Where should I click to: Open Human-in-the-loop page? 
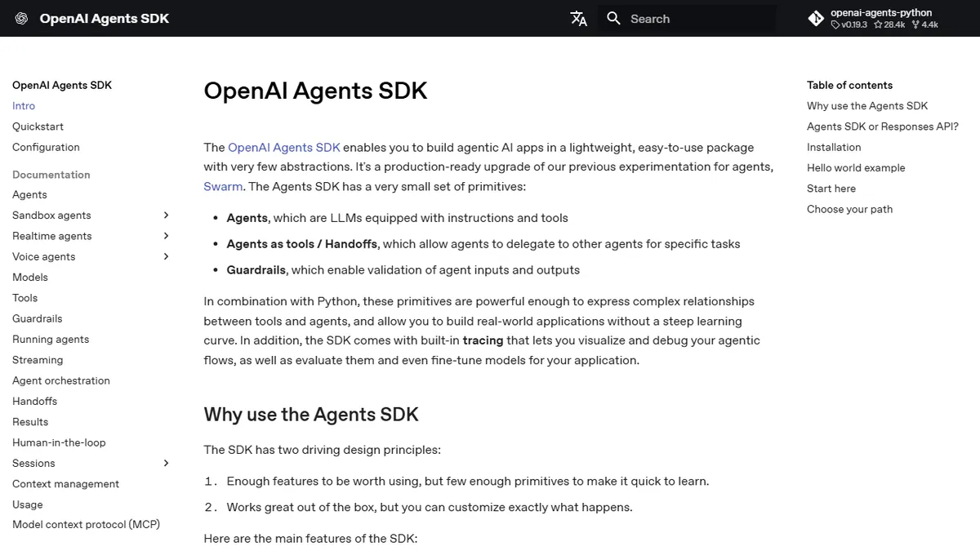click(x=59, y=442)
